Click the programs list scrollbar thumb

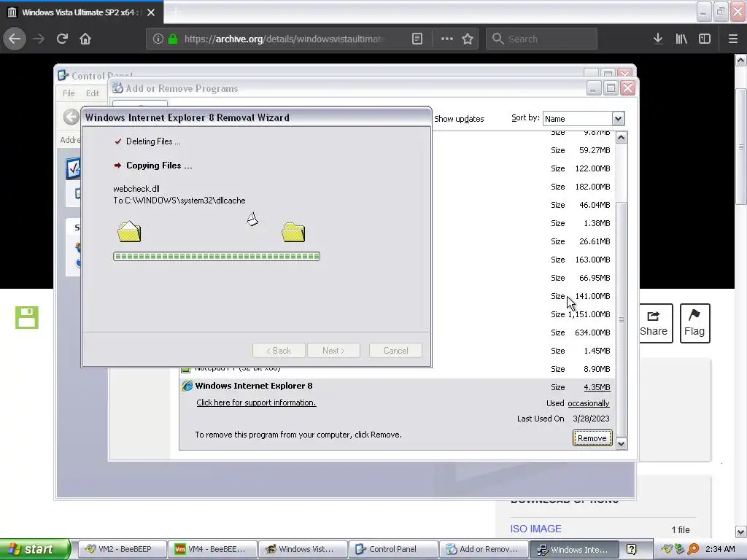(x=622, y=319)
